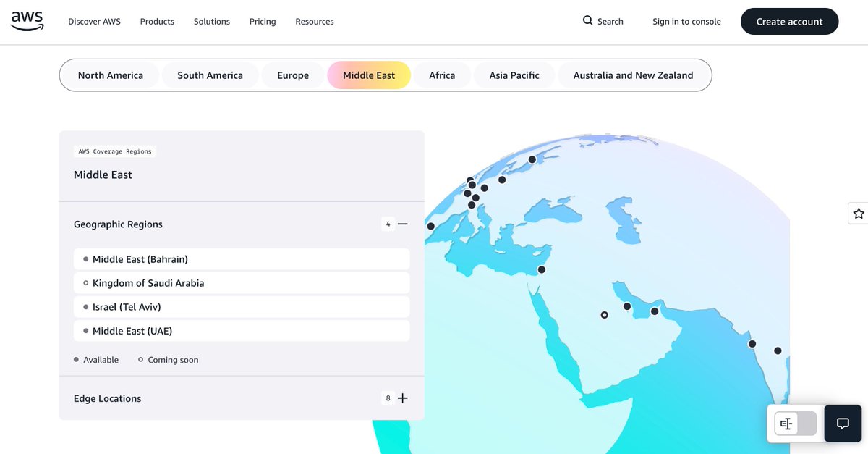
Task: Click the AWS logo
Action: point(27,22)
